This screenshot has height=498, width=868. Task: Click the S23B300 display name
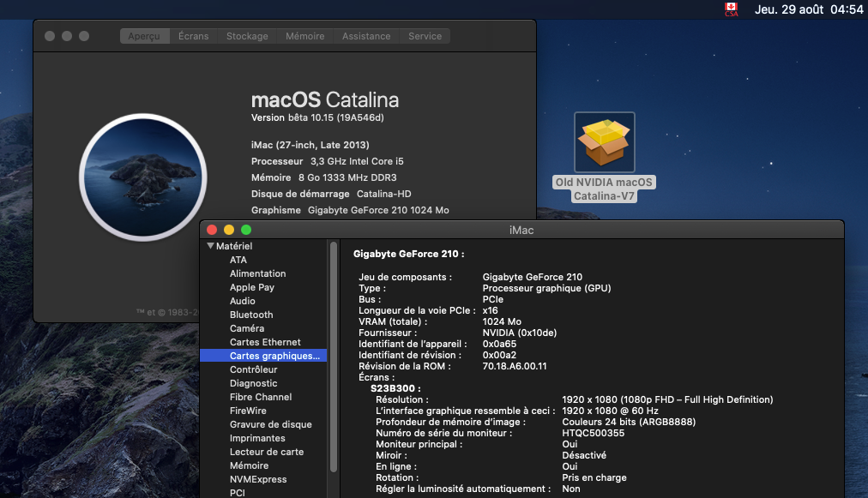click(395, 388)
